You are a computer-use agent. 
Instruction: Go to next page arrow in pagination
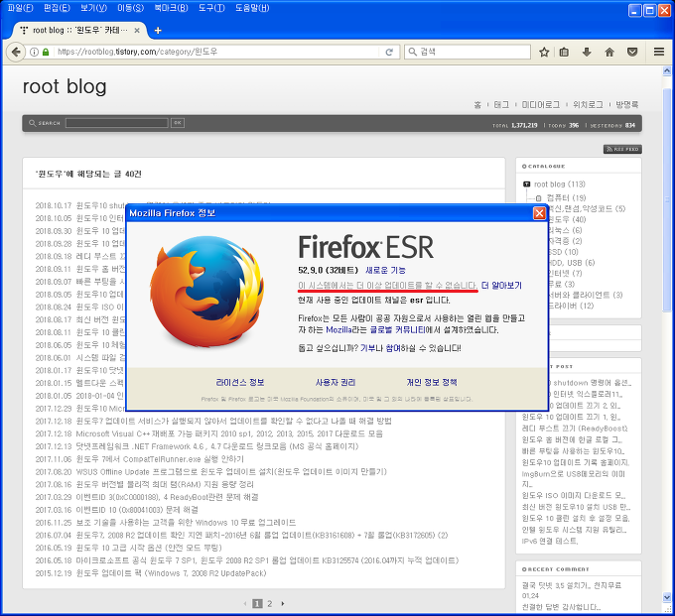pos(283,603)
